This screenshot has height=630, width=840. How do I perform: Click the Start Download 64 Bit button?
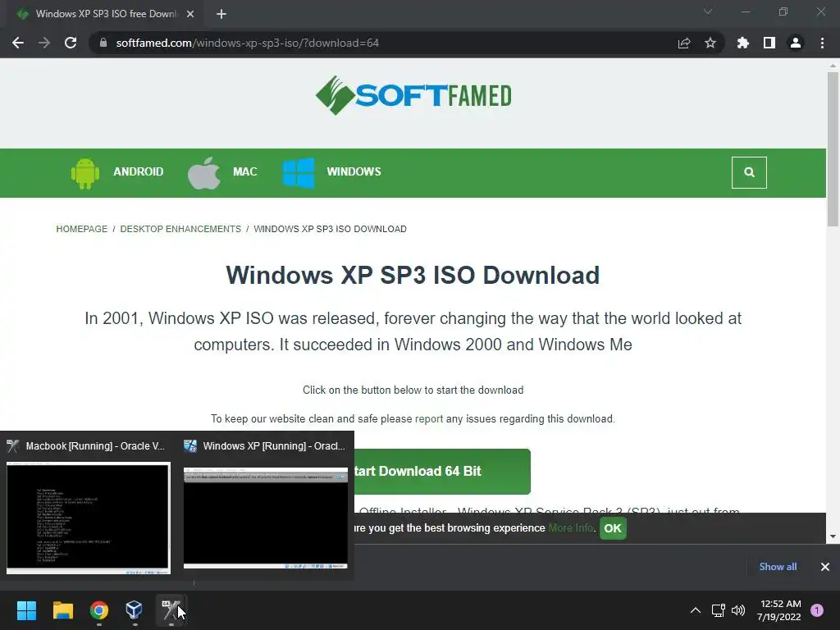[442, 472]
